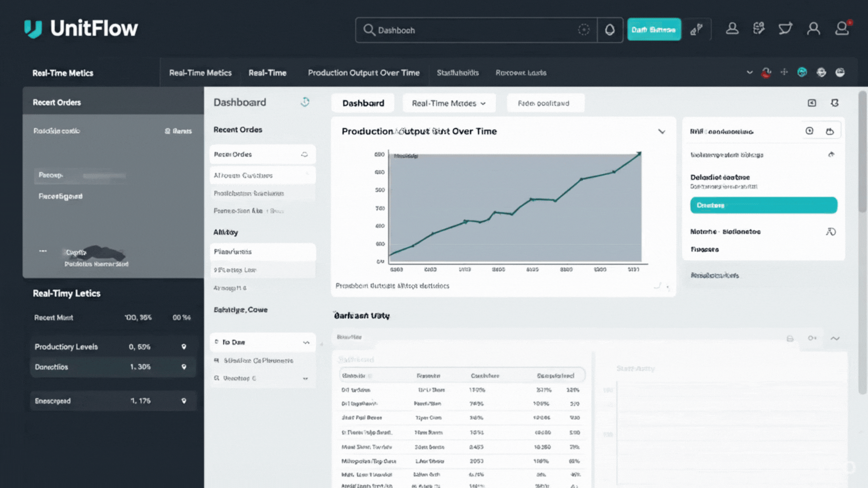Click the teal button in the top header
This screenshot has width=868, height=488.
pos(654,30)
